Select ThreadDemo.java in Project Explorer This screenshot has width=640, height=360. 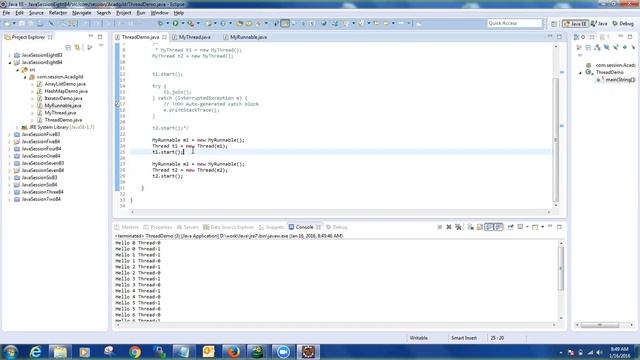tap(63, 120)
